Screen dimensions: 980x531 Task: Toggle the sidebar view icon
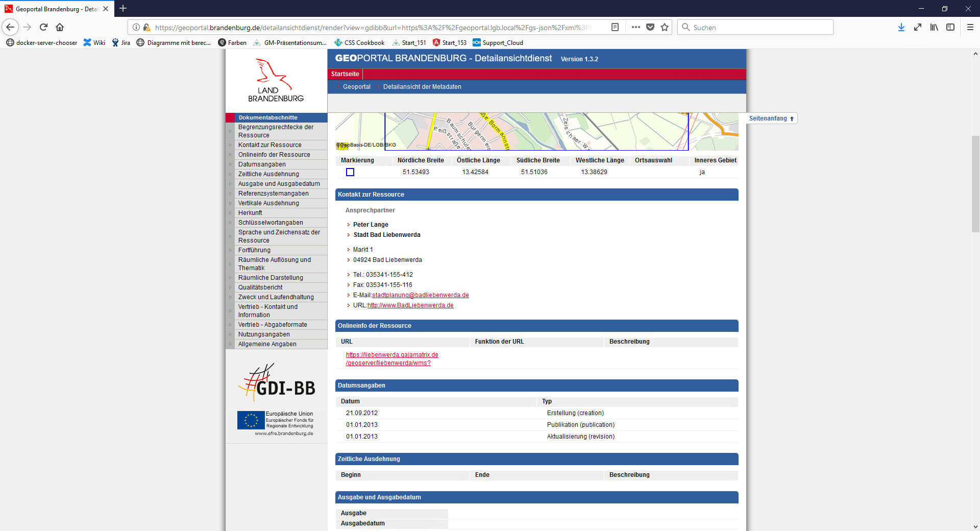pyautogui.click(x=950, y=27)
